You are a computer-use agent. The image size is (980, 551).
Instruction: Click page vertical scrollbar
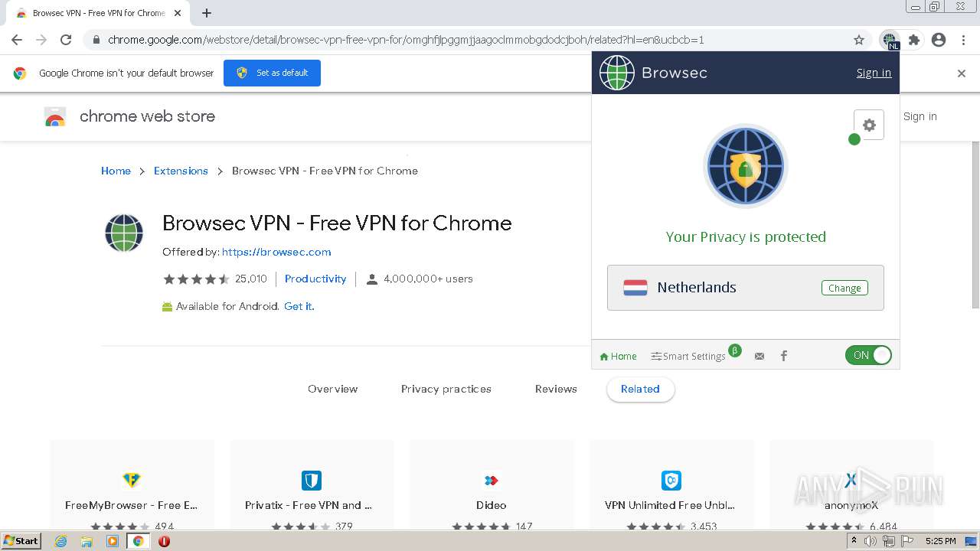coord(975,225)
